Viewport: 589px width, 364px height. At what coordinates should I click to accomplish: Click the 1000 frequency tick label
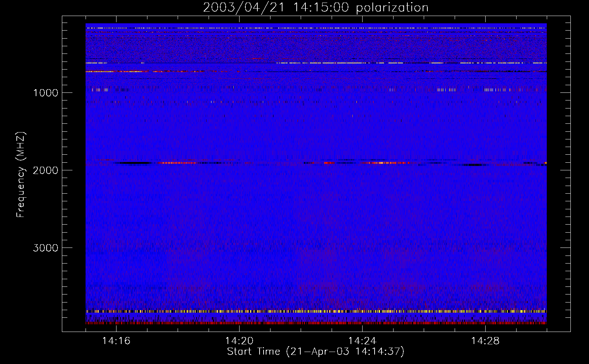pos(46,93)
